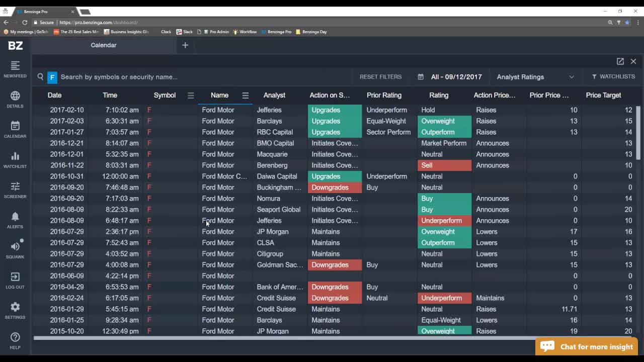Click the browser address bar
Screen dimensions: 644x362
click(x=317, y=22)
